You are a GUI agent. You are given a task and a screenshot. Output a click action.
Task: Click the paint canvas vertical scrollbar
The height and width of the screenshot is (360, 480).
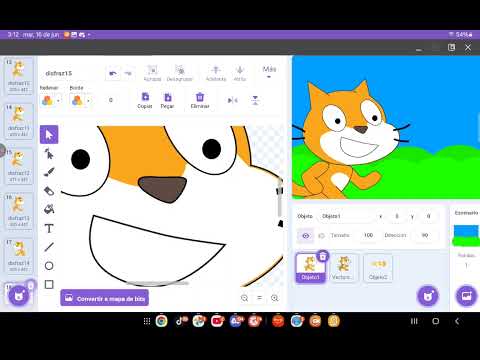point(280,197)
